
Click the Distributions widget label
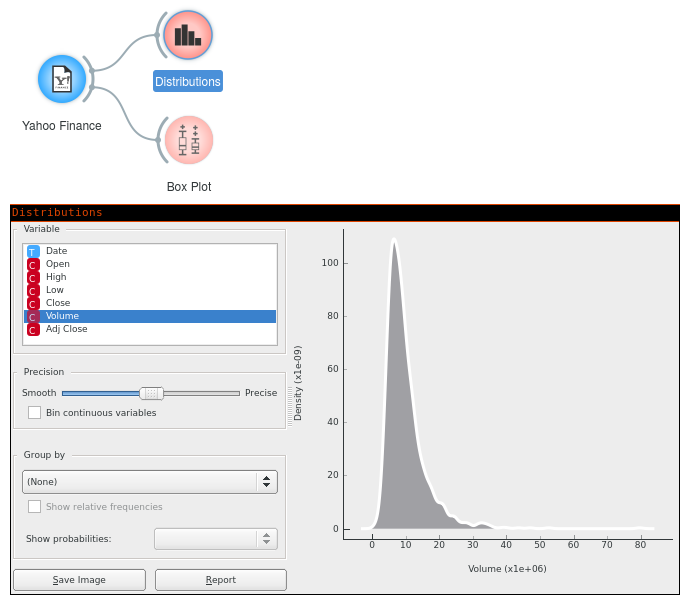tap(188, 82)
